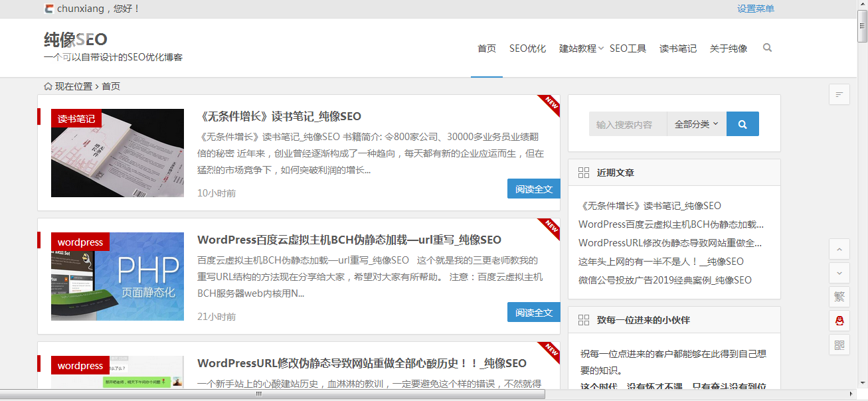Open recent post WordPress百度云拟主机BCH伪静态加载

(x=671, y=224)
